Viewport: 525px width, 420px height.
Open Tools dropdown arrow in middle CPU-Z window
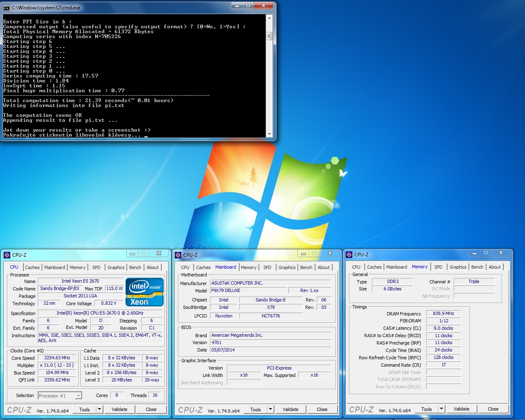click(270, 409)
